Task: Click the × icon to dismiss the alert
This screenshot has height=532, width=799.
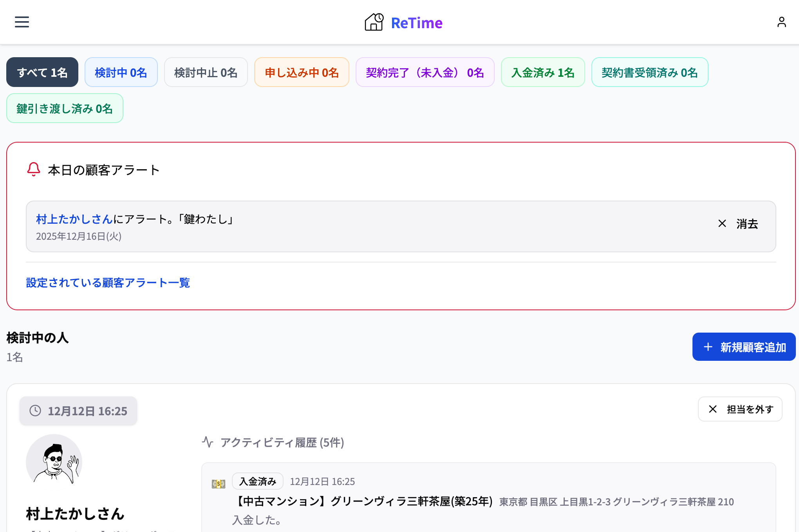Action: pos(722,224)
